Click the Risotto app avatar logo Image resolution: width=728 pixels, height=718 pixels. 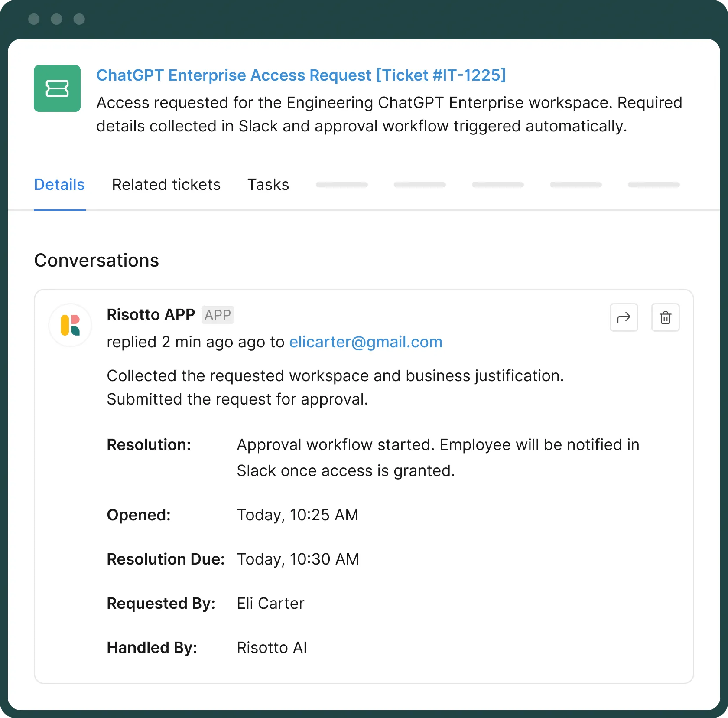(70, 325)
